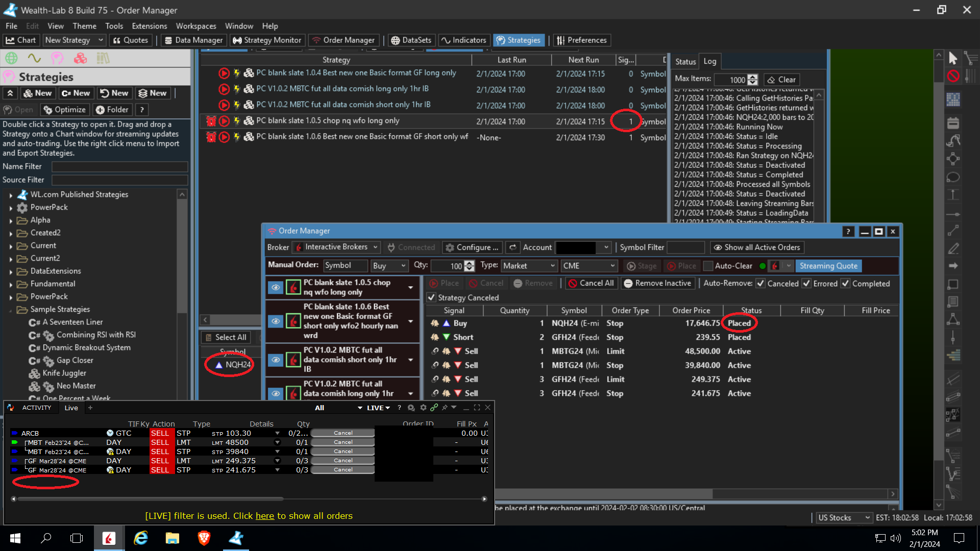Click the green Auto-Clear indicator dot
The width and height of the screenshot is (980, 551).
tap(763, 266)
